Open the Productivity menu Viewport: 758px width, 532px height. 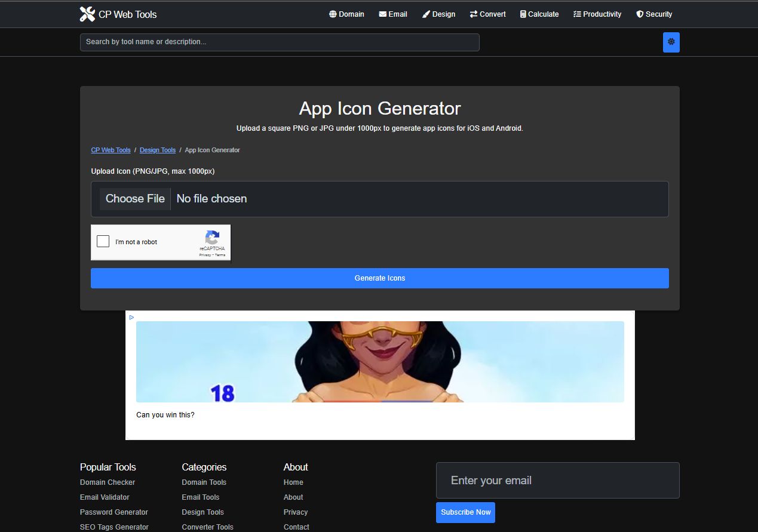597,14
